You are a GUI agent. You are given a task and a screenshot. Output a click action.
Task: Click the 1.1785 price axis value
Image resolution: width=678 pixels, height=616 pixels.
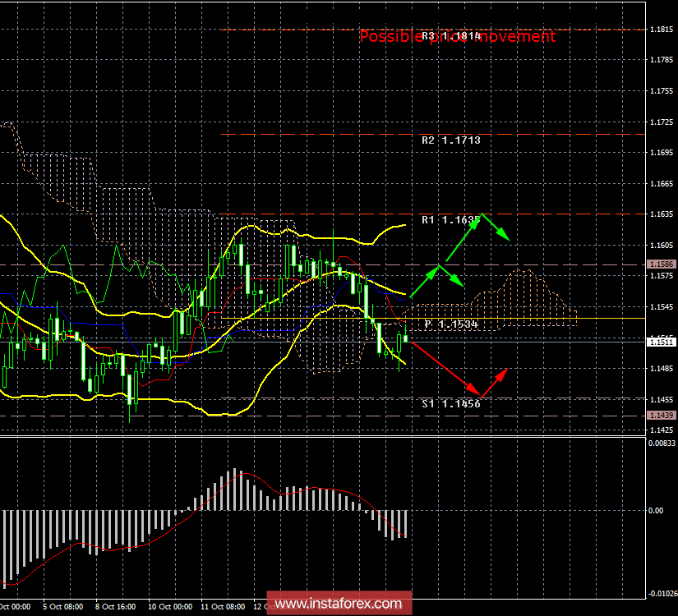coord(662,60)
